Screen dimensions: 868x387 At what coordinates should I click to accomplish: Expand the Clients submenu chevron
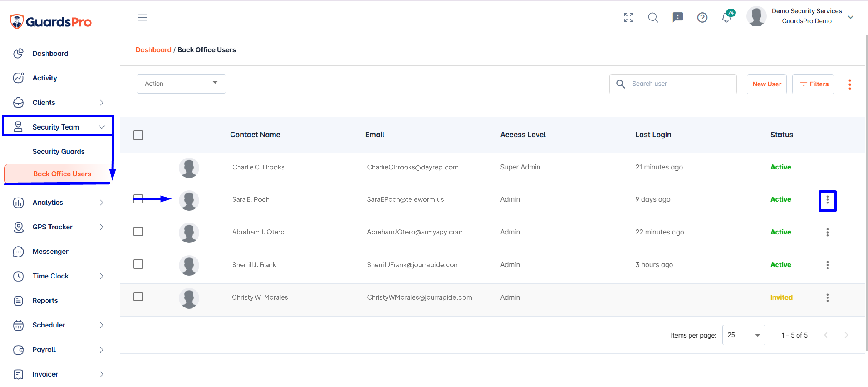pos(101,102)
